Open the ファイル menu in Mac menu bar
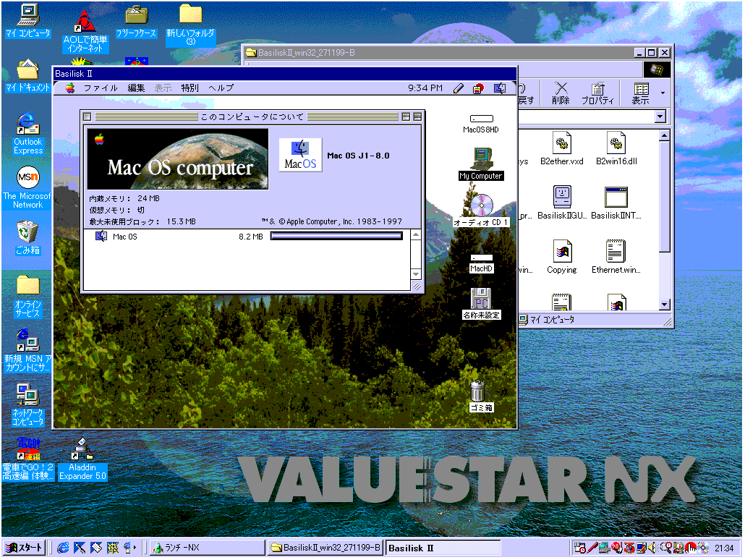 (101, 88)
